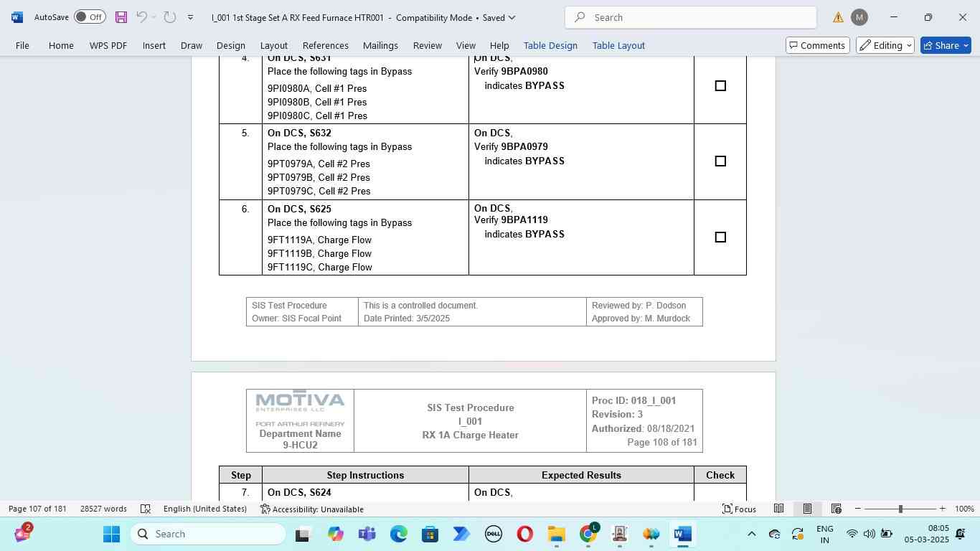Open the Copilot icon in taskbar
Image resolution: width=980 pixels, height=551 pixels.
(x=336, y=534)
